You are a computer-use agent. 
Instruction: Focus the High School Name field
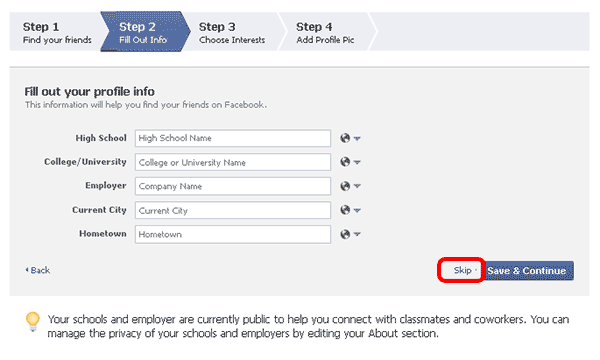(x=233, y=138)
